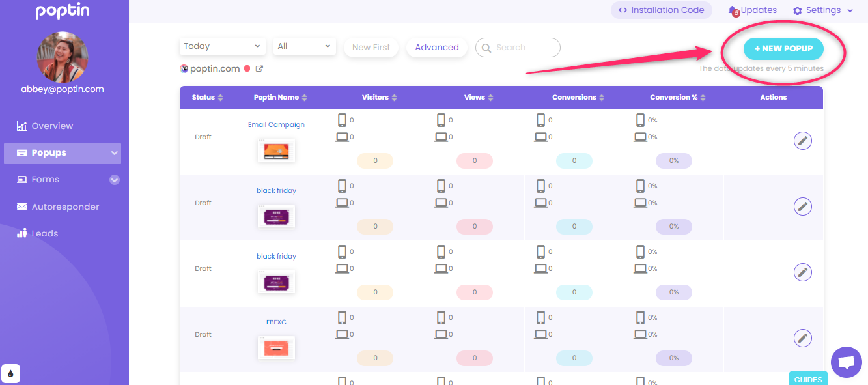
Task: Sort the table by Visitors
Action: point(380,98)
